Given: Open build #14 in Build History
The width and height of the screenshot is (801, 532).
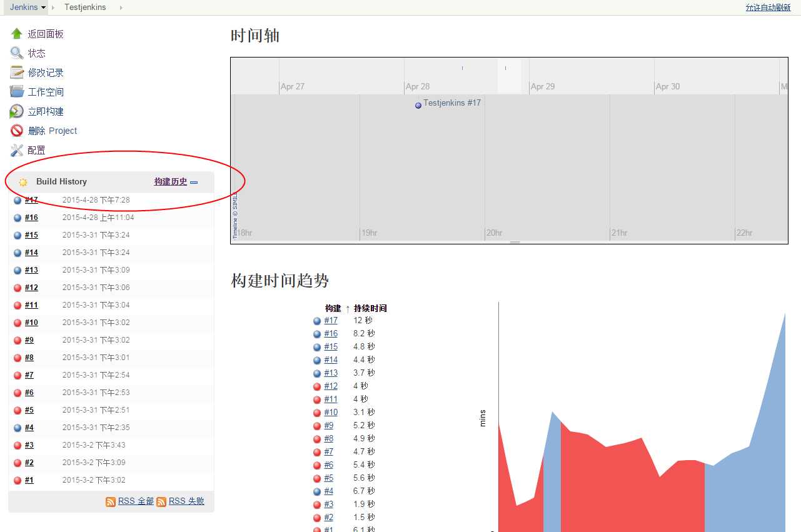Looking at the screenshot, I should tap(31, 253).
